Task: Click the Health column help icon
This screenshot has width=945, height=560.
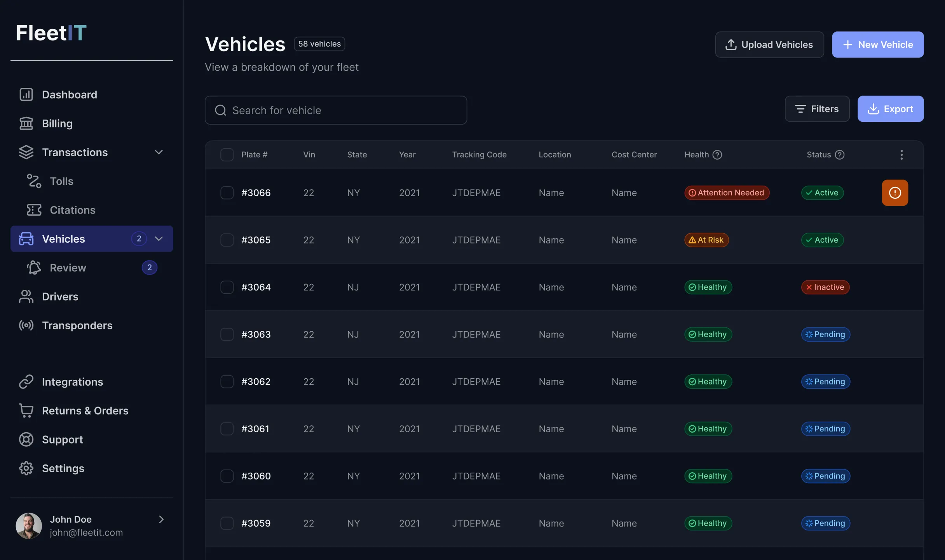Action: pos(717,155)
